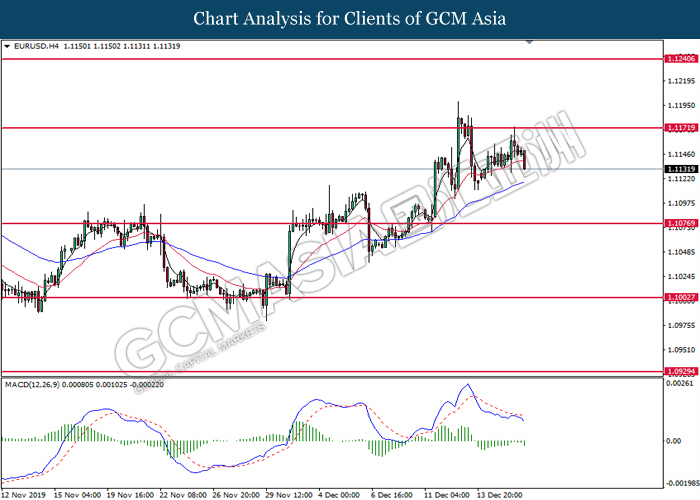This screenshot has height=500, width=700.
Task: Click the dropdown arrow beside EURUSD,H4
Action: pos(7,46)
